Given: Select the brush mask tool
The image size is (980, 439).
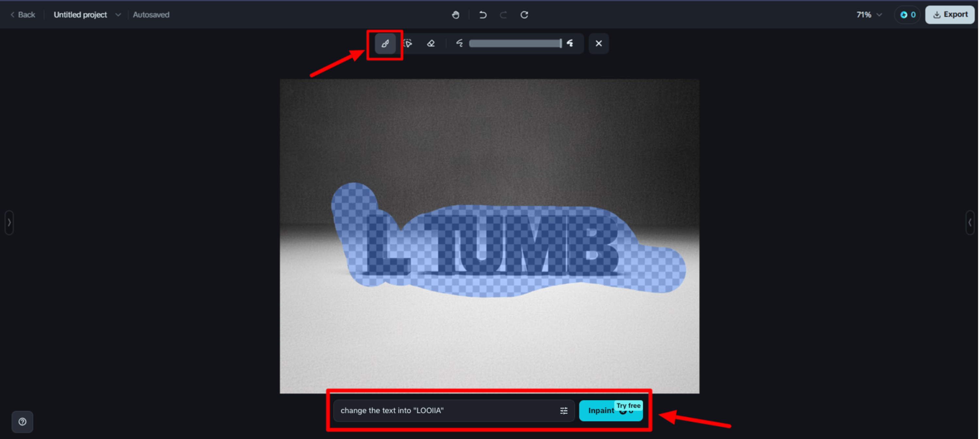Looking at the screenshot, I should (385, 43).
